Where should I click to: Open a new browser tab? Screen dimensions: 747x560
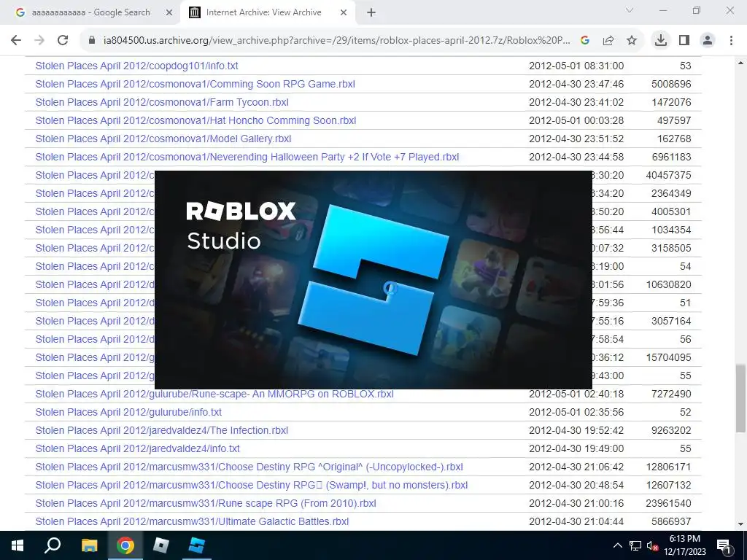371,13
